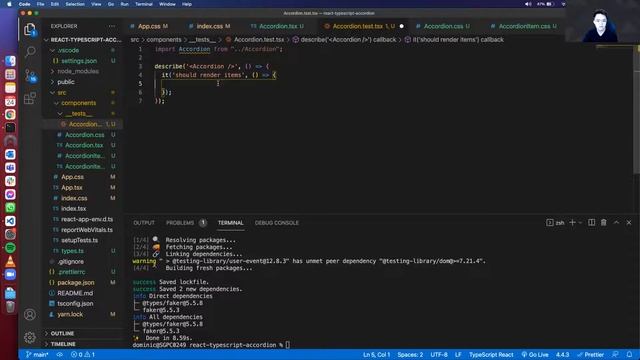The image size is (640, 360).
Task: Collapse the components folder
Action: click(56, 103)
